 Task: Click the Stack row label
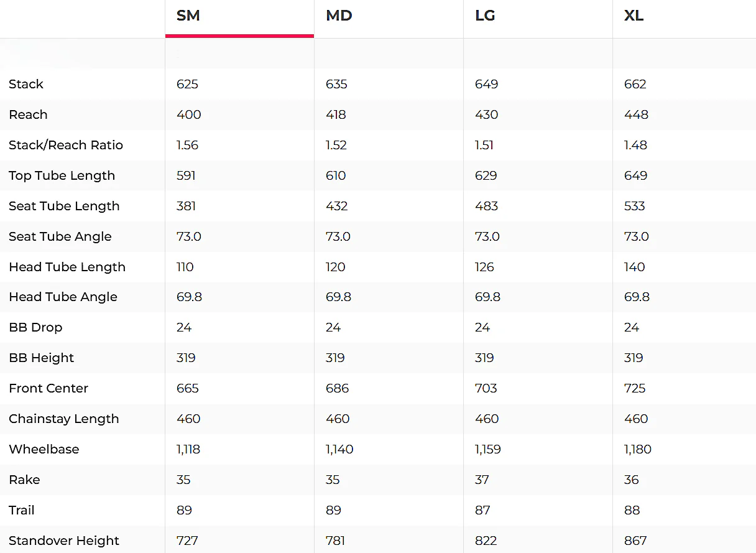point(26,84)
